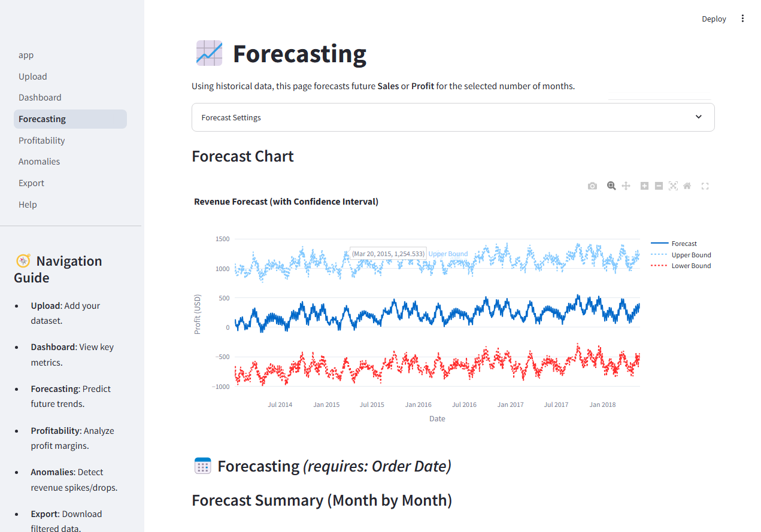
Task: Select the Pan tool in the chart toolbar
Action: coord(626,186)
